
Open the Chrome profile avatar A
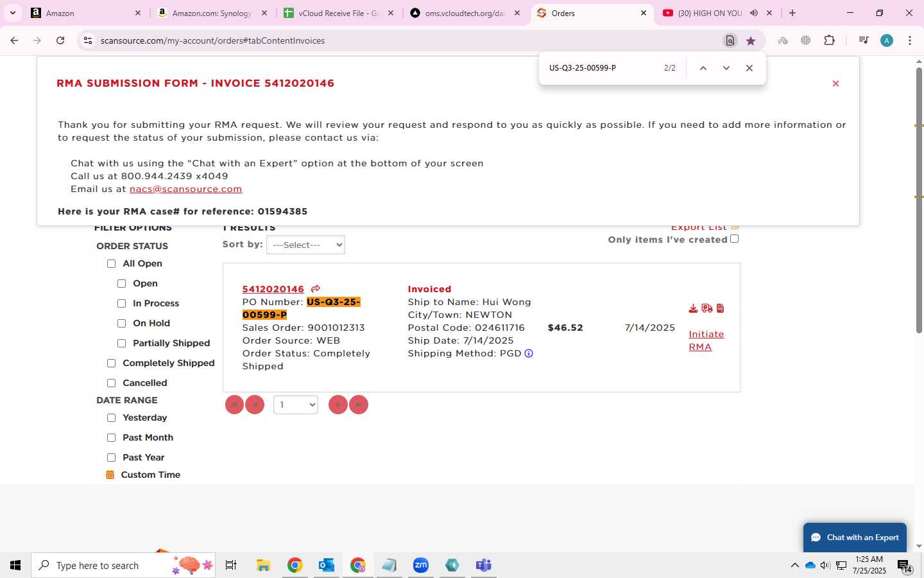(887, 40)
